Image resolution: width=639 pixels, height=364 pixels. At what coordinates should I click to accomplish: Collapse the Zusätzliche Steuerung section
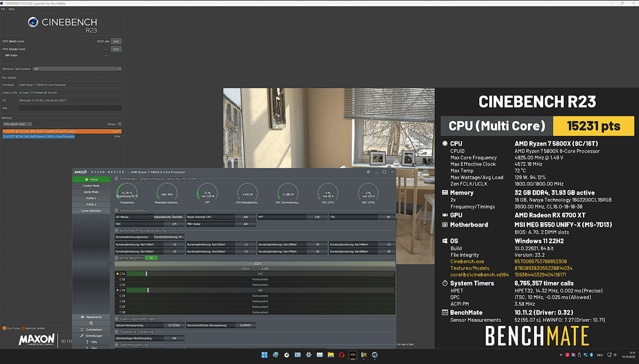tap(116, 332)
